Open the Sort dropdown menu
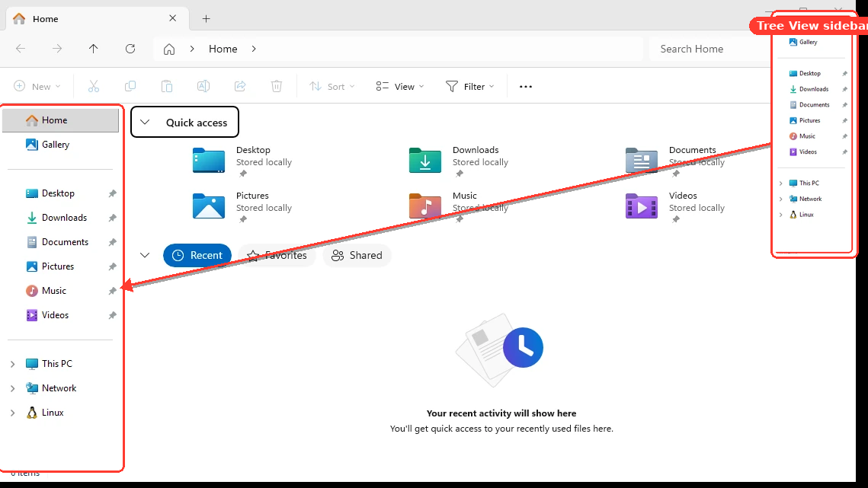 click(332, 86)
